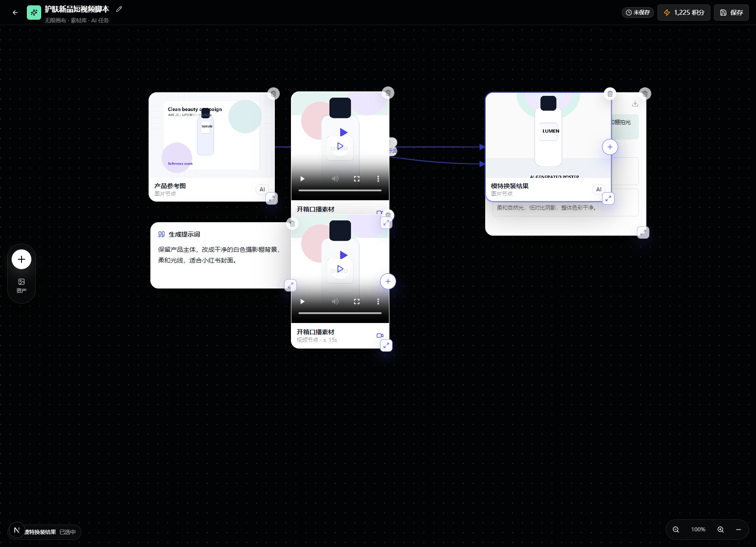Delete the 模特换装结果 node via trash icon

coord(610,94)
